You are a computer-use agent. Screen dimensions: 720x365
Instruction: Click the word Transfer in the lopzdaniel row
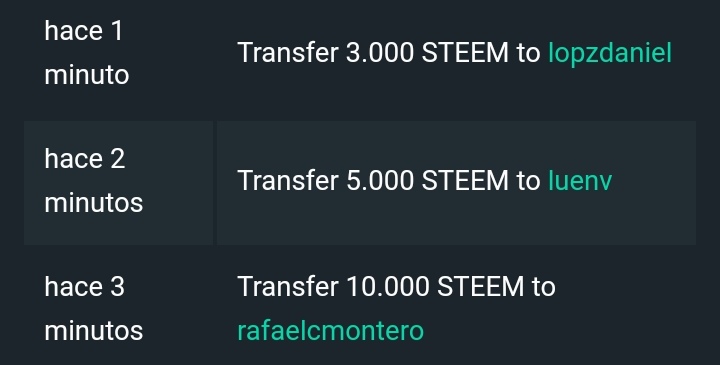tap(288, 53)
